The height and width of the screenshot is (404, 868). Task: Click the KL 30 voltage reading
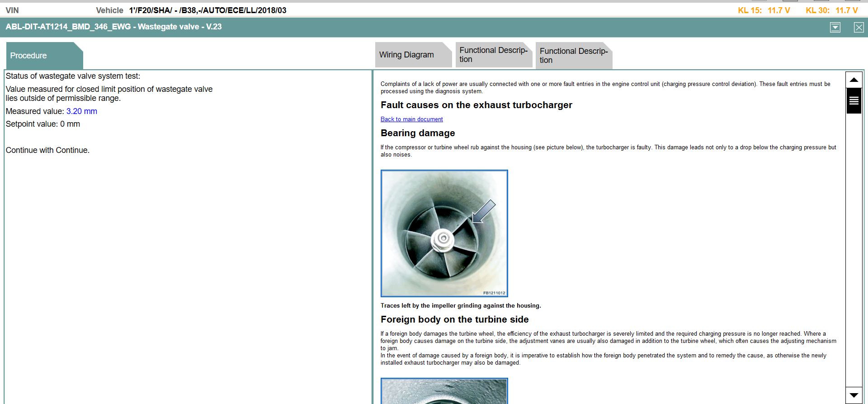coord(832,10)
